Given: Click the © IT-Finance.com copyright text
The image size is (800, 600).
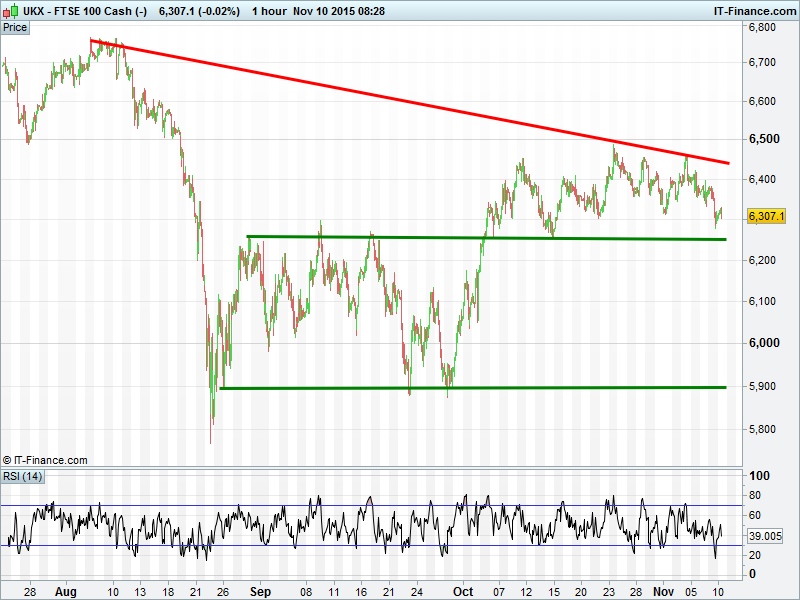Looking at the screenshot, I should click(45, 460).
